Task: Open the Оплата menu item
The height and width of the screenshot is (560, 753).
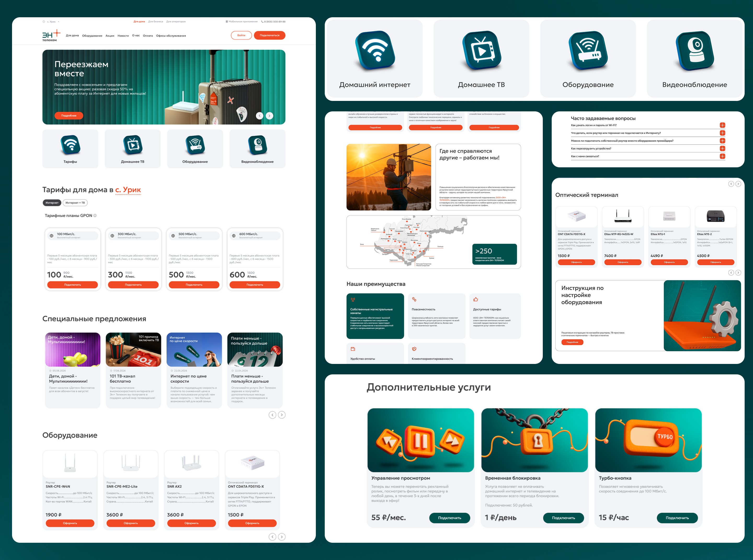Action: coord(148,36)
